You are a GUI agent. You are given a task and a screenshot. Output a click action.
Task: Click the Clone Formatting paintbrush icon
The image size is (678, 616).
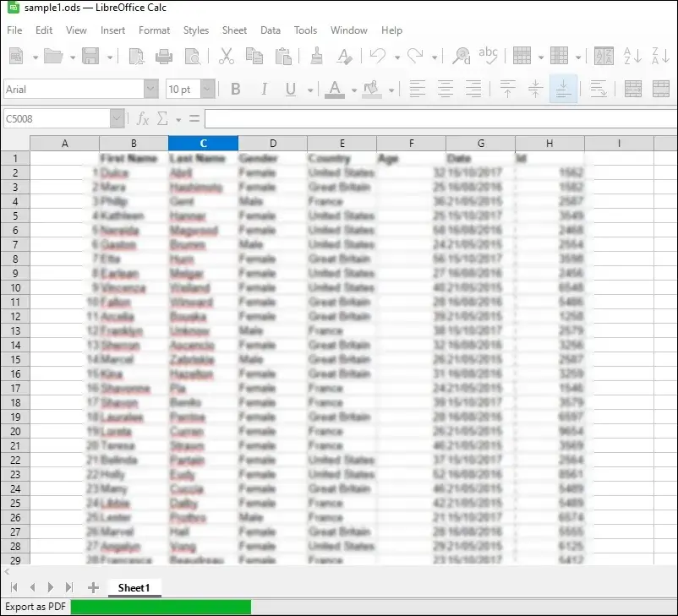point(317,56)
